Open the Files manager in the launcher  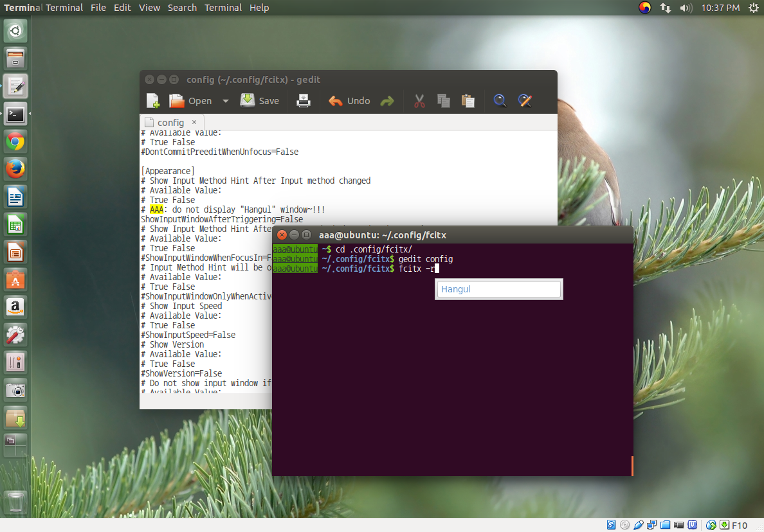tap(15, 59)
